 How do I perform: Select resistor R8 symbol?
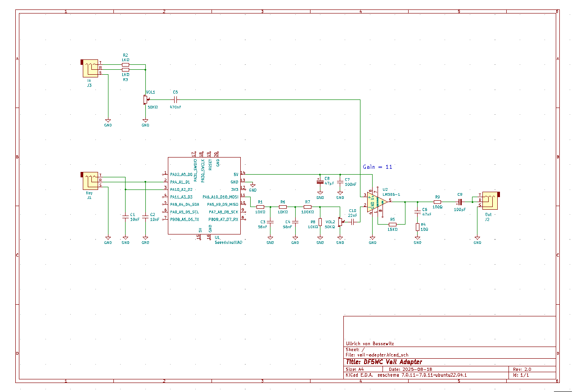320,221
